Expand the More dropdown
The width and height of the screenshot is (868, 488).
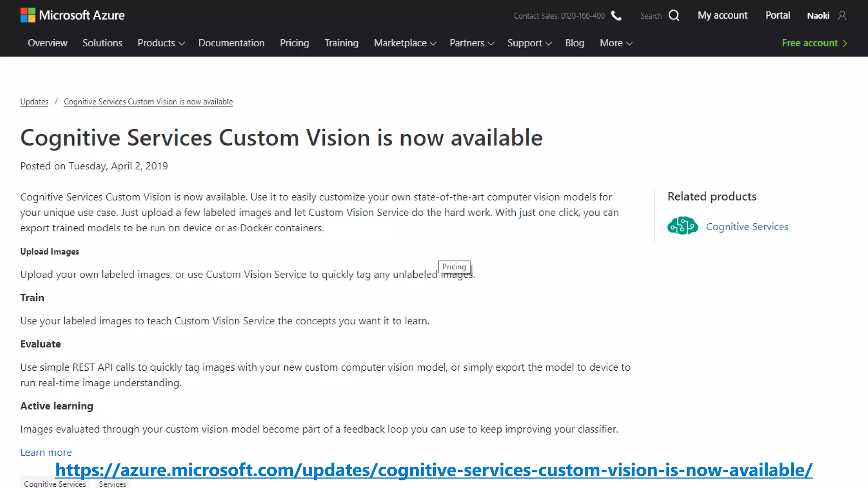click(616, 43)
